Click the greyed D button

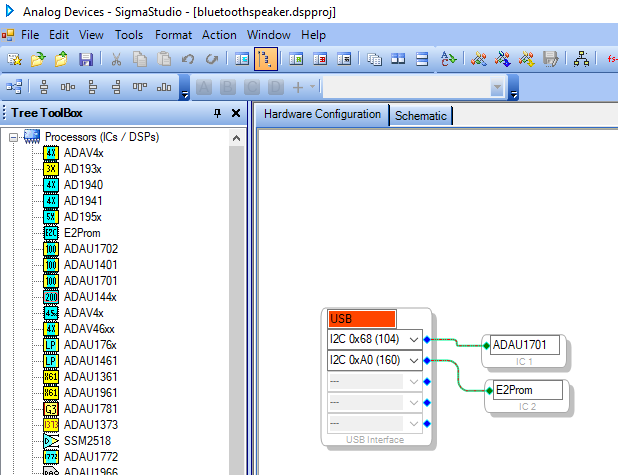pos(276,87)
